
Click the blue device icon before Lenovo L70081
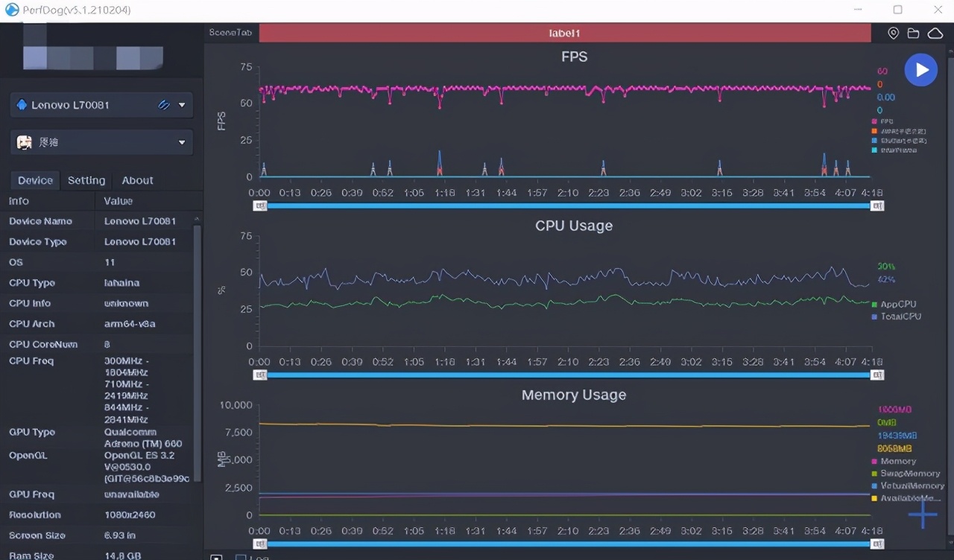(22, 105)
